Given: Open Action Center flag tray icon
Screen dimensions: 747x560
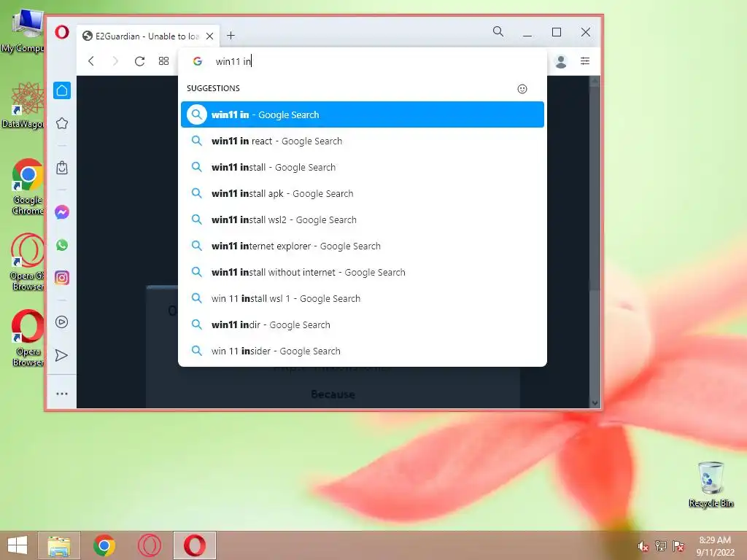Looking at the screenshot, I should 678,545.
